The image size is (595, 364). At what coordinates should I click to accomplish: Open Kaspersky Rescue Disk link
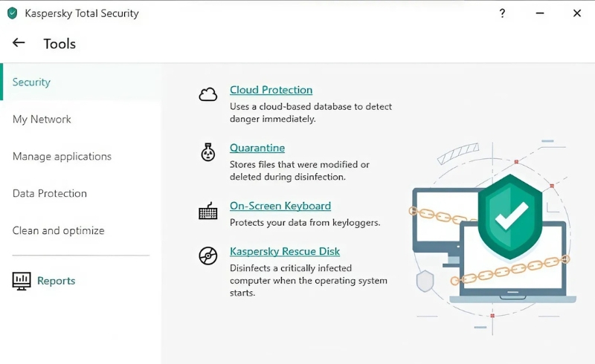coord(285,251)
